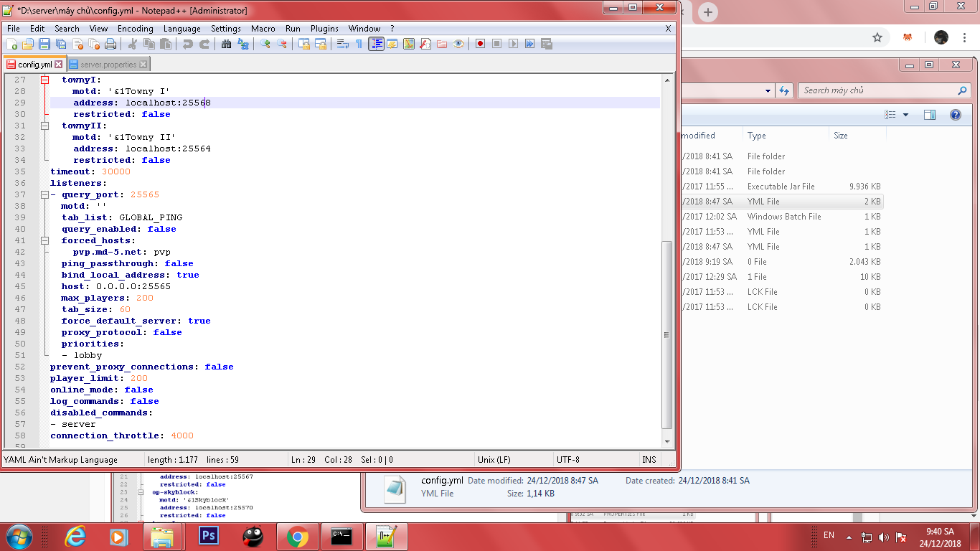This screenshot has width=980, height=551.
Task: Click the Find binoculars icon
Action: [x=227, y=44]
